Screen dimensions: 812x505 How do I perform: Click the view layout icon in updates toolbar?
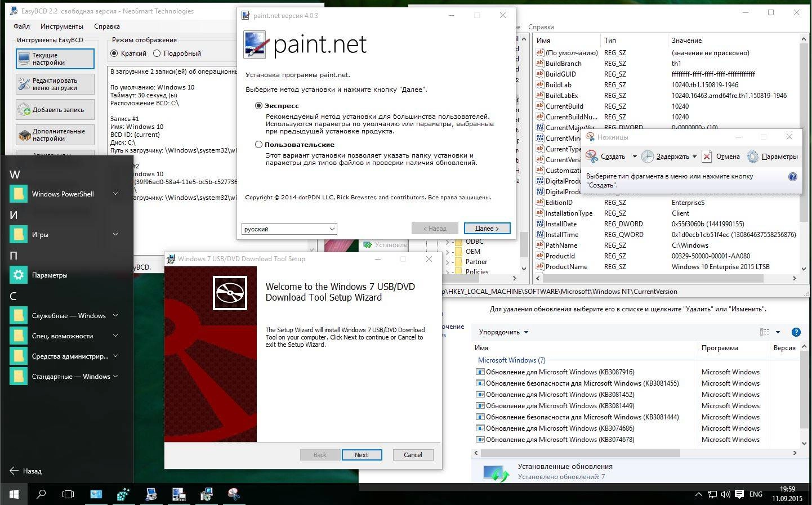tap(764, 332)
